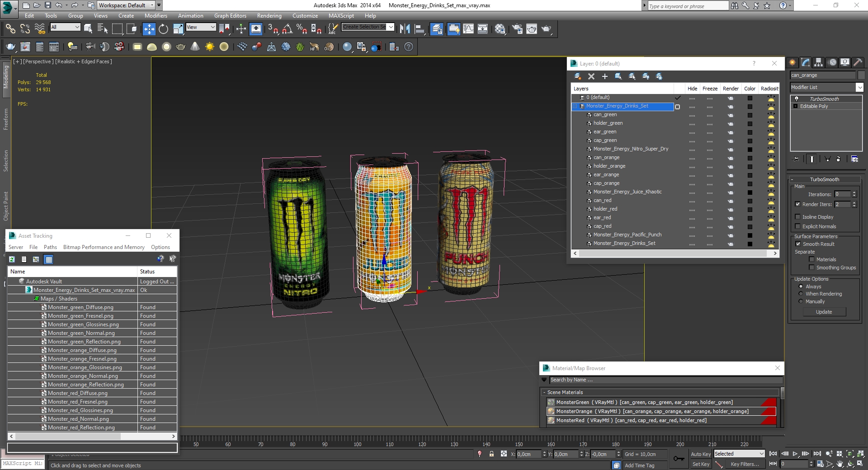This screenshot has height=470, width=868.
Task: Open the Motion command panel tab
Action: pyautogui.click(x=832, y=62)
